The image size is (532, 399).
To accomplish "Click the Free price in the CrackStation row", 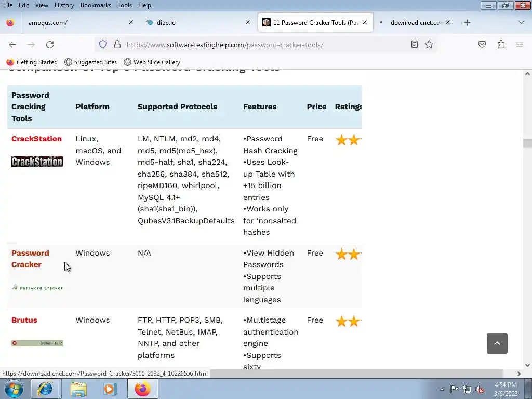I will (x=315, y=139).
